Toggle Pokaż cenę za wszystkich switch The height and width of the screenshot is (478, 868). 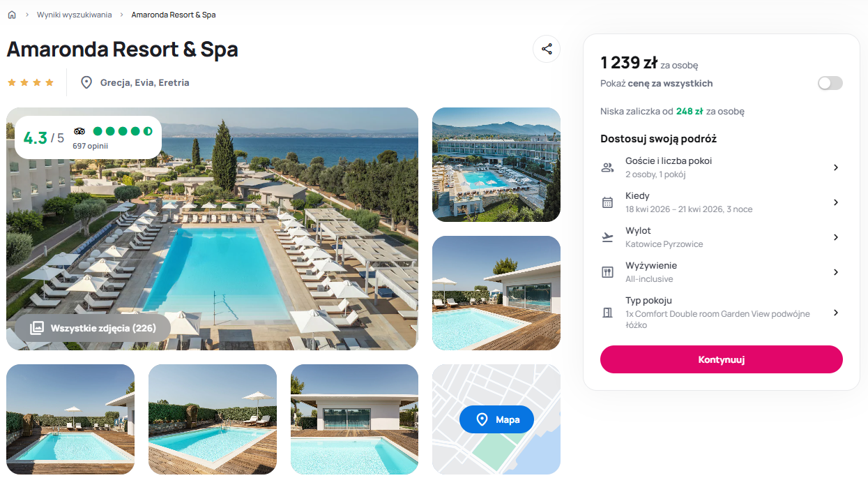[830, 84]
